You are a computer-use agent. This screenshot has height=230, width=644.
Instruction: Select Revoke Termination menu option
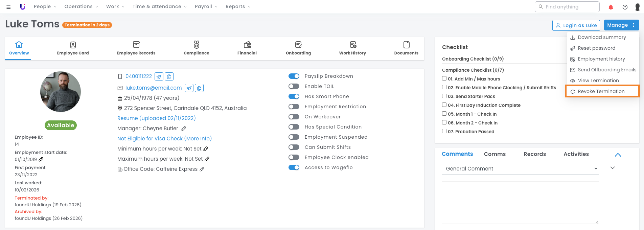click(601, 91)
